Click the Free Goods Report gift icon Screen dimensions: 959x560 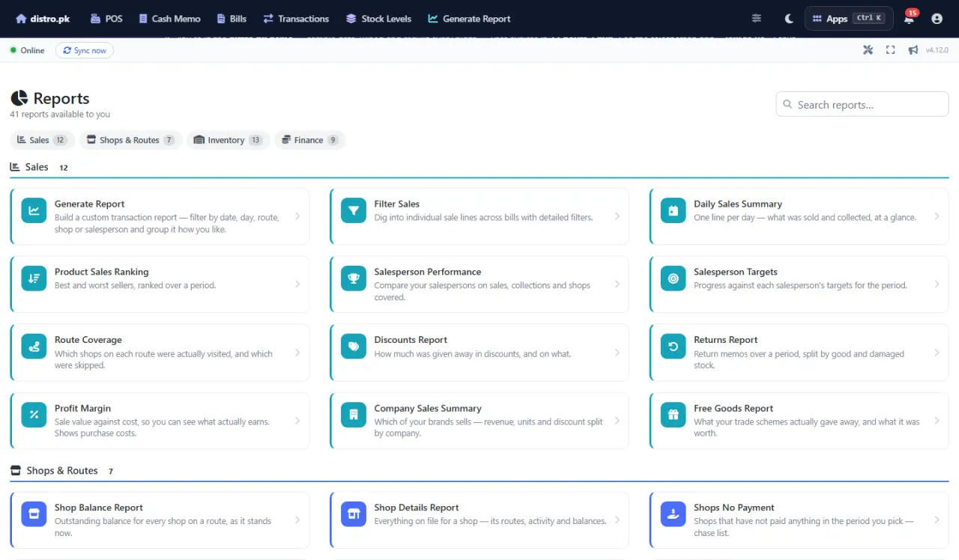click(674, 415)
